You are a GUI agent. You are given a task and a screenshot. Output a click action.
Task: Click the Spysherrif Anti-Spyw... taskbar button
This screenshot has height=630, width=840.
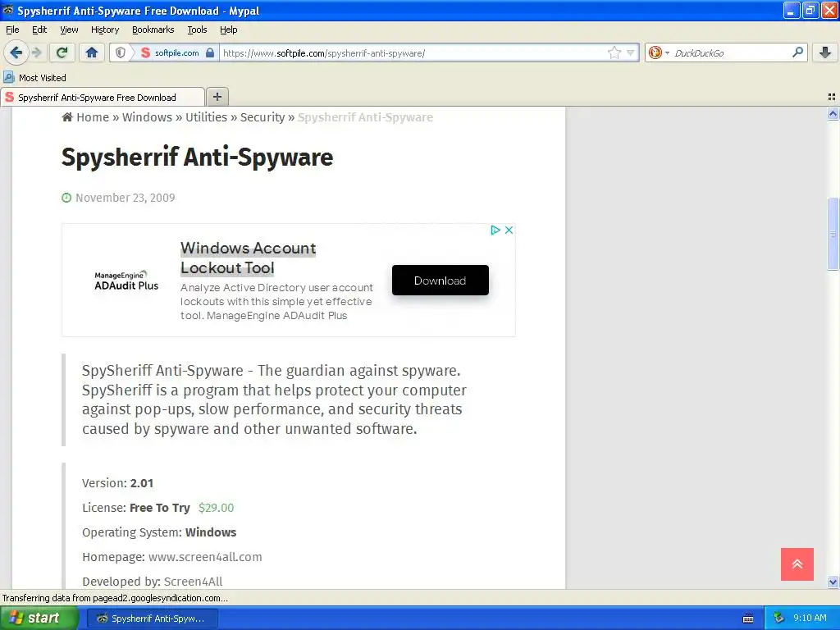coord(152,619)
